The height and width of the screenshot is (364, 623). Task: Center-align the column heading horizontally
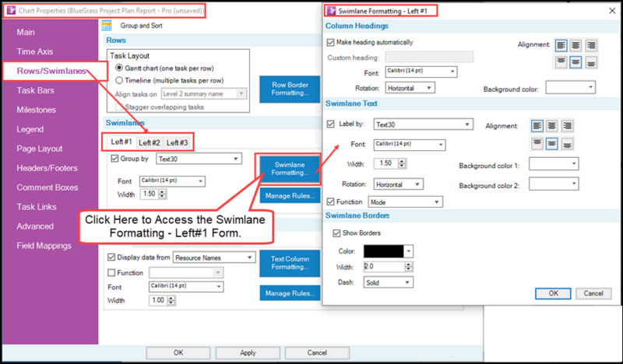point(575,45)
